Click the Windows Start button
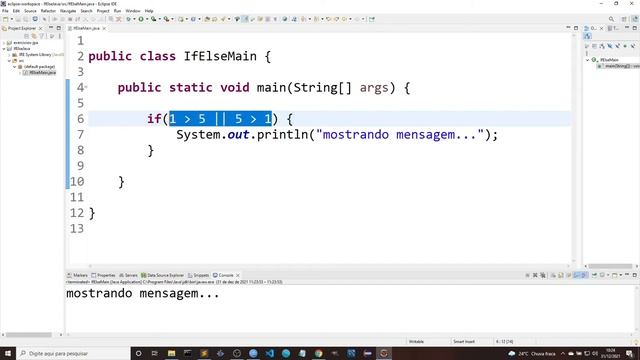The height and width of the screenshot is (360, 640). (x=8, y=353)
